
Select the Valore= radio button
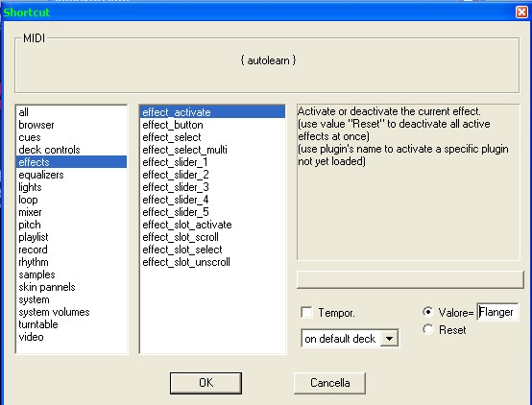(x=428, y=311)
